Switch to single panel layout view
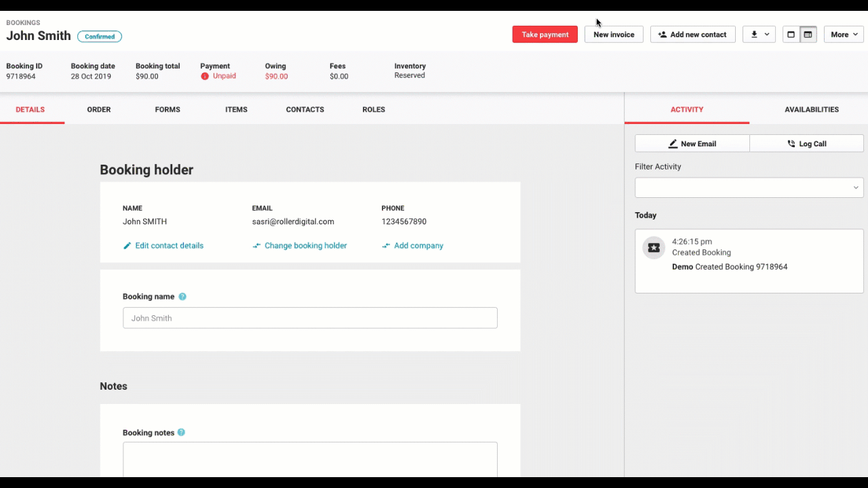Viewport: 868px width, 488px height. click(791, 35)
